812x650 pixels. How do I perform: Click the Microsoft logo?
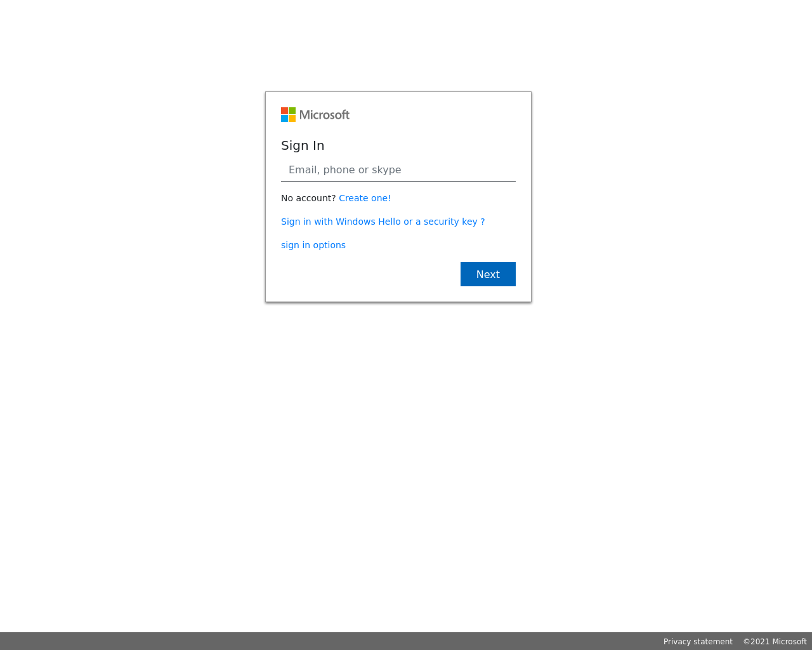(x=315, y=115)
